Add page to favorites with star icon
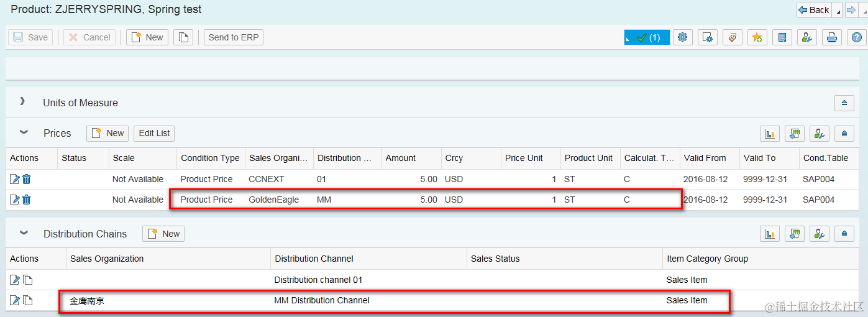The image size is (868, 317). point(757,37)
